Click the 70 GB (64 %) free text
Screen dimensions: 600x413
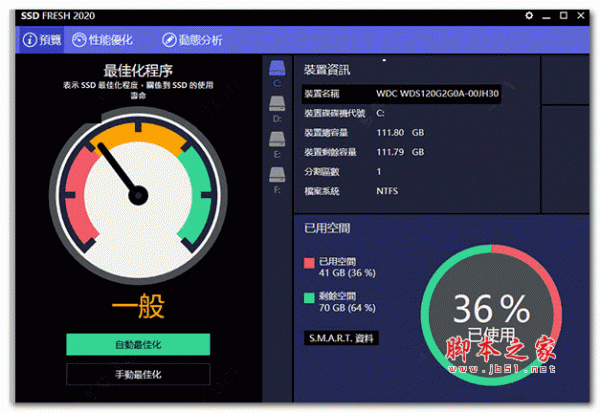pos(347,308)
